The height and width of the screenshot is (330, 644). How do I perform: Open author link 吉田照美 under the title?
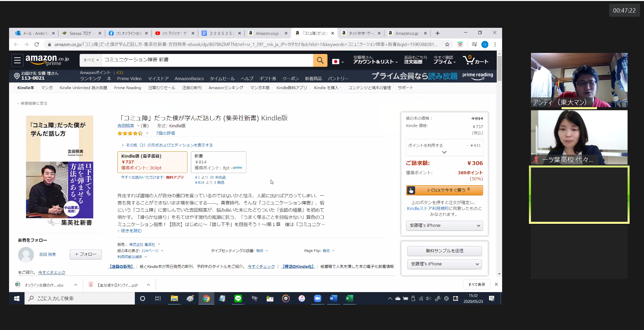[126, 126]
